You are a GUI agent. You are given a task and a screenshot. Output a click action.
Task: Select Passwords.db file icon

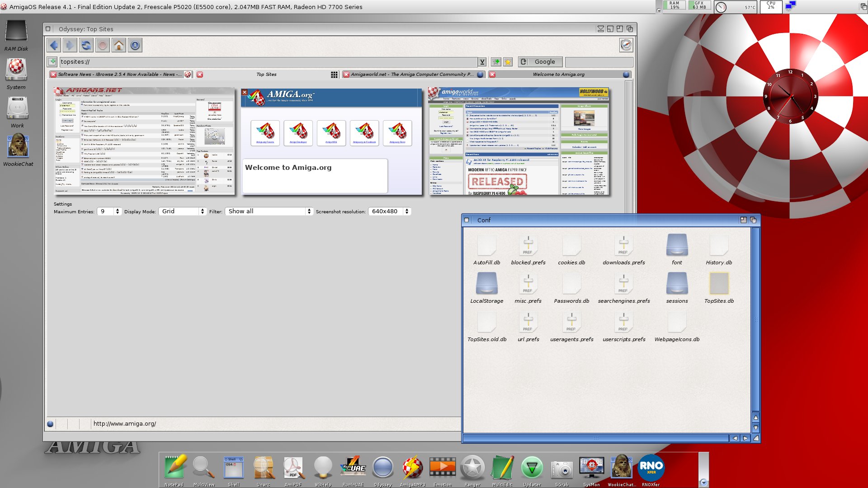[571, 288]
